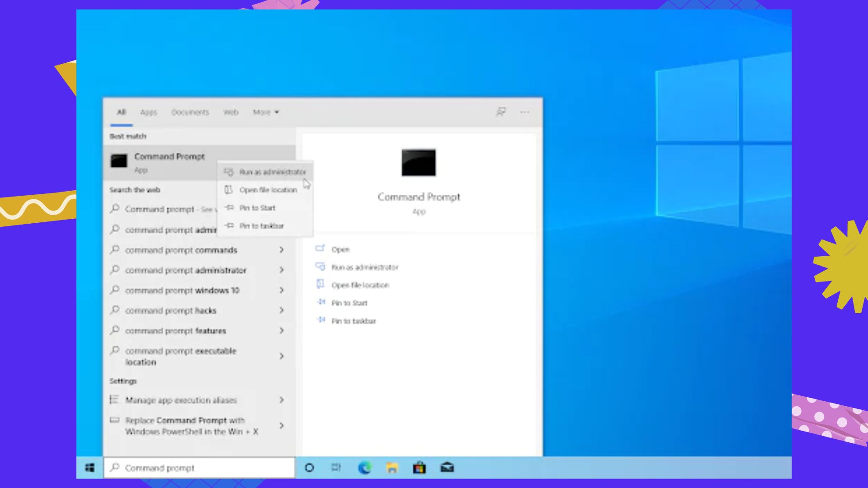Select 'command prompt executable location' suggestion
Screen dimensions: 868x488
(199, 356)
